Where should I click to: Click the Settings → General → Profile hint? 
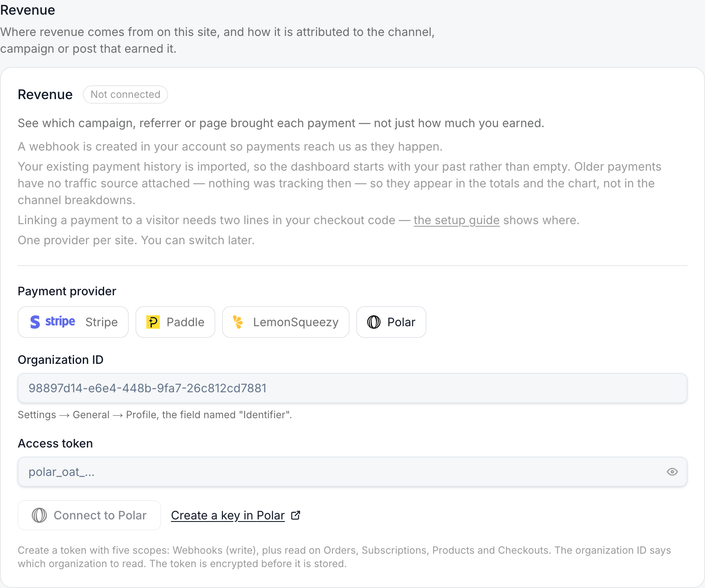(155, 414)
